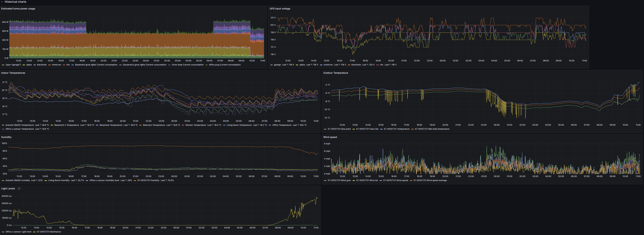Viewport: 644px width, 235px height.
Task: Toggle Grow lamp Current consumption series
Action: pos(187,65)
